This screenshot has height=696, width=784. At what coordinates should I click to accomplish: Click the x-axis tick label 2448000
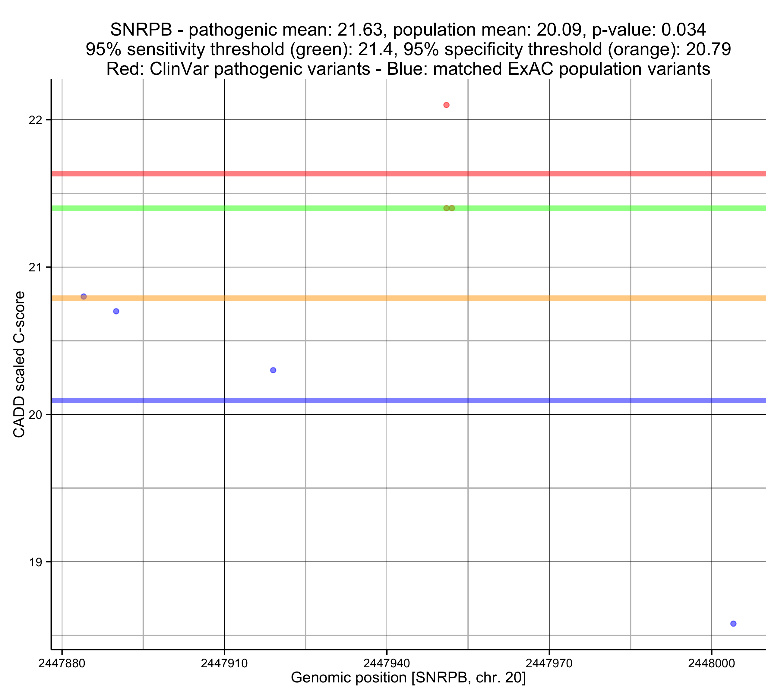pyautogui.click(x=712, y=663)
